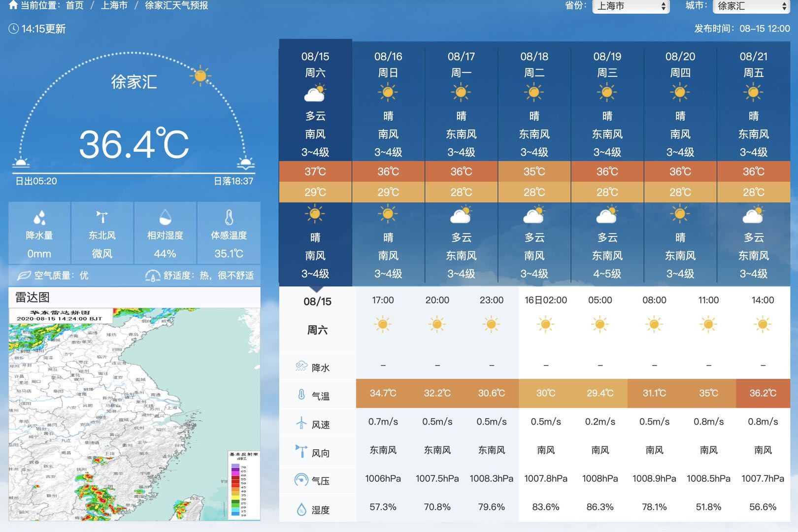Open the 上海市 breadcrumb link
The image size is (798, 532).
click(114, 5)
